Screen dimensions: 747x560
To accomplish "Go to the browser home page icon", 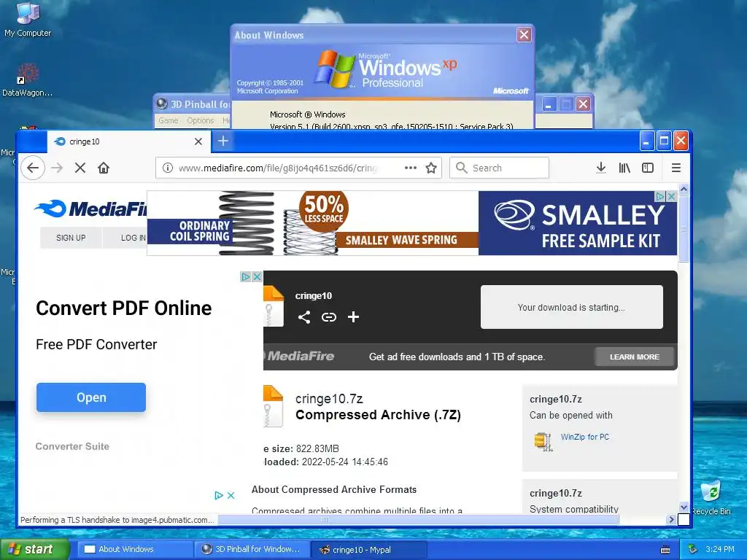I will 104,168.
